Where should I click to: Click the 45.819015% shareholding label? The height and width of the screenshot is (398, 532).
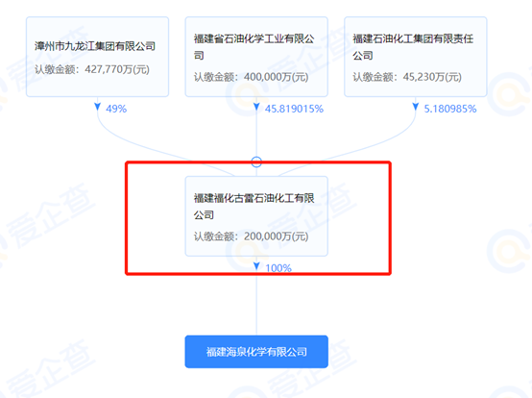coord(294,109)
